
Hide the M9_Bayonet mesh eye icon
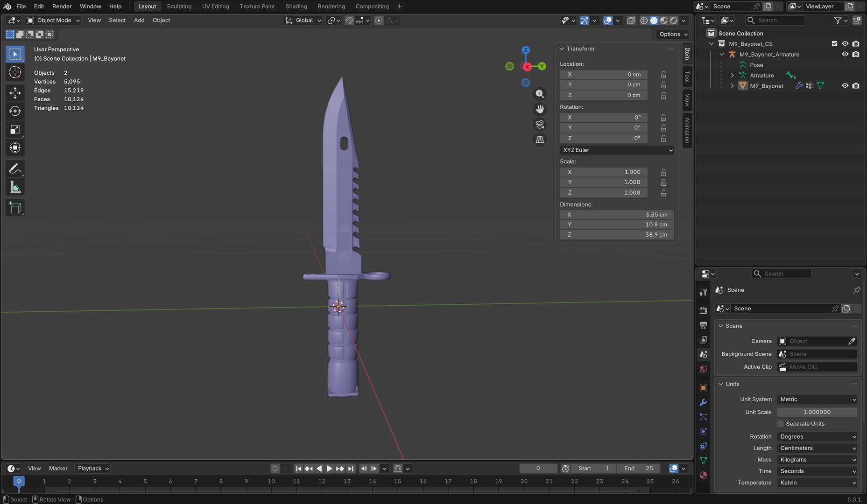pyautogui.click(x=845, y=86)
